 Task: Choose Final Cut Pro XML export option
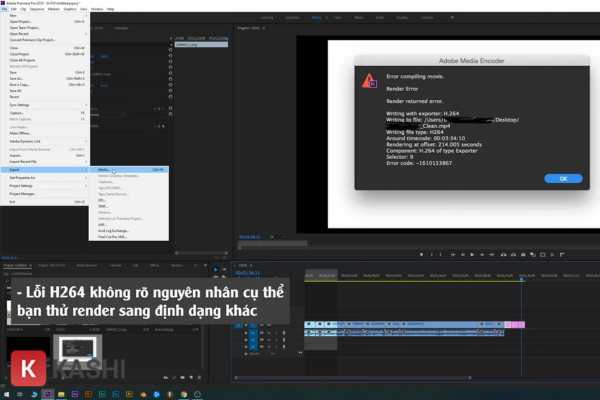pyautogui.click(x=129, y=237)
